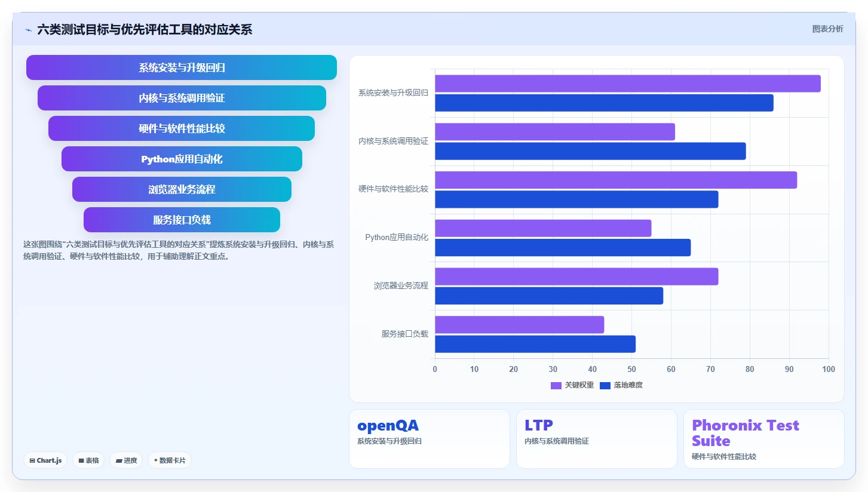Click the Python应用自动化 axis label
868x492 pixels.
[x=397, y=238]
